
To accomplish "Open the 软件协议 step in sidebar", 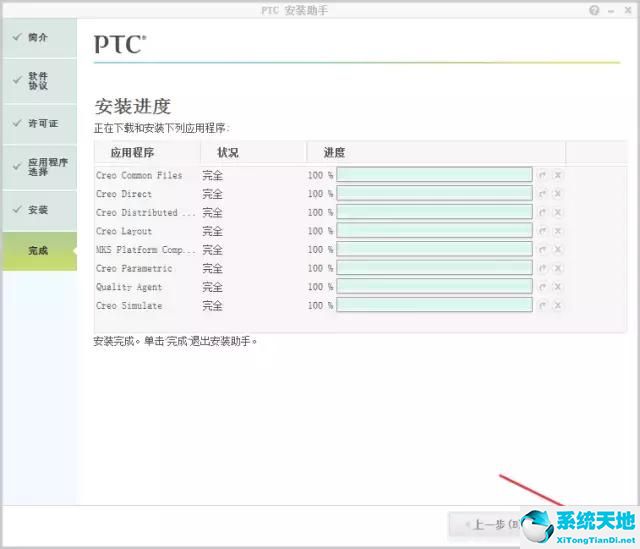I will [x=40, y=80].
